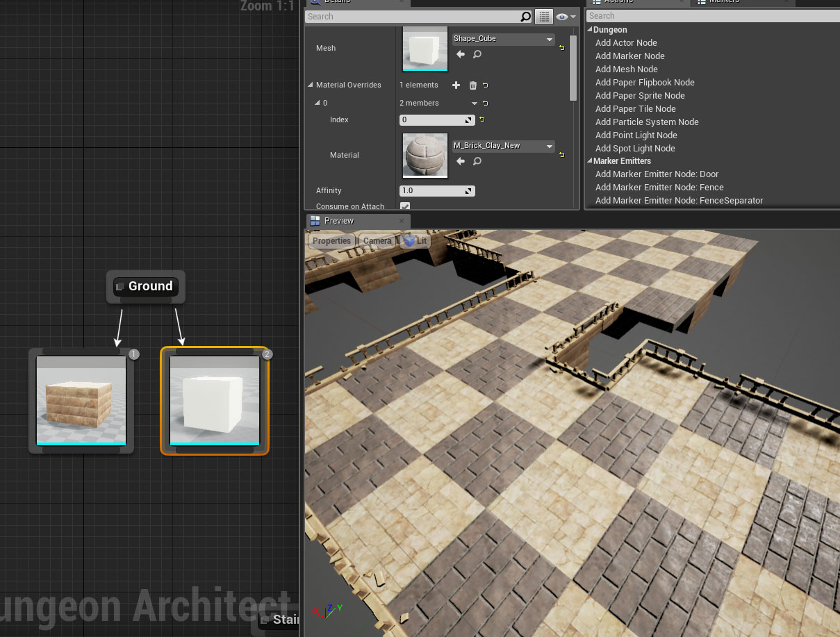Choose Add Marker Emitter Node: Door
The width and height of the screenshot is (840, 637).
(657, 174)
